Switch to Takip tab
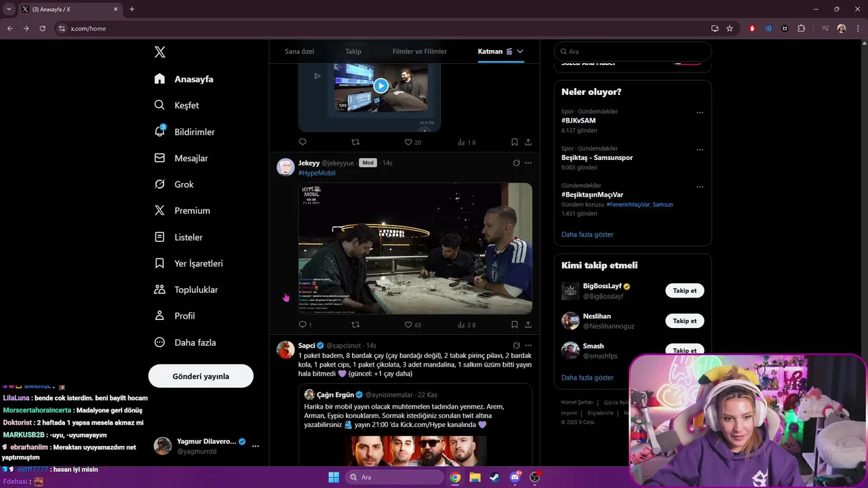Viewport: 868px width, 488px height. click(x=353, y=52)
